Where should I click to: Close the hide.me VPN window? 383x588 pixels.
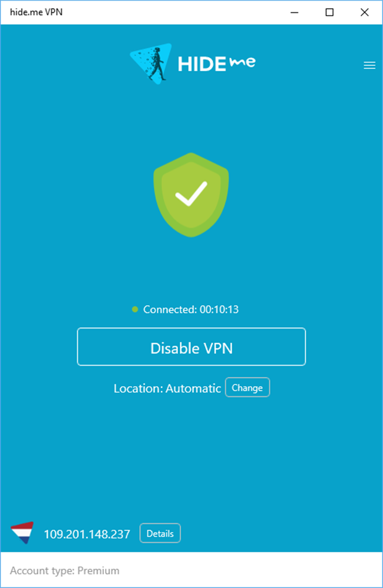point(364,12)
